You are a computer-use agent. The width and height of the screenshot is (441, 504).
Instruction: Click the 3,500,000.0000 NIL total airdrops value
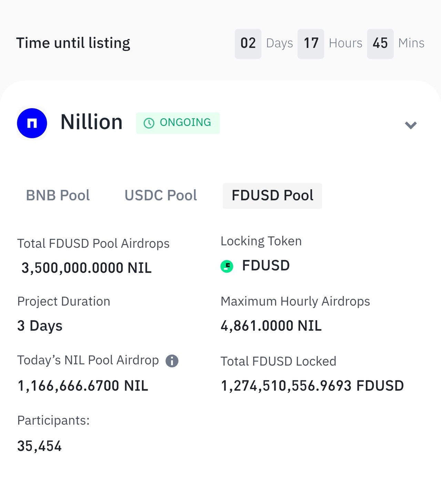coord(86,268)
